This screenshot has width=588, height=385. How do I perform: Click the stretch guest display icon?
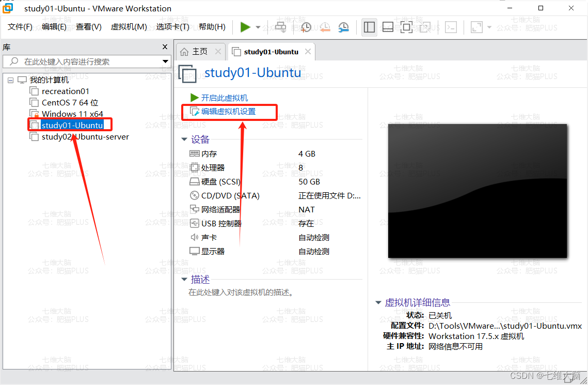point(476,27)
